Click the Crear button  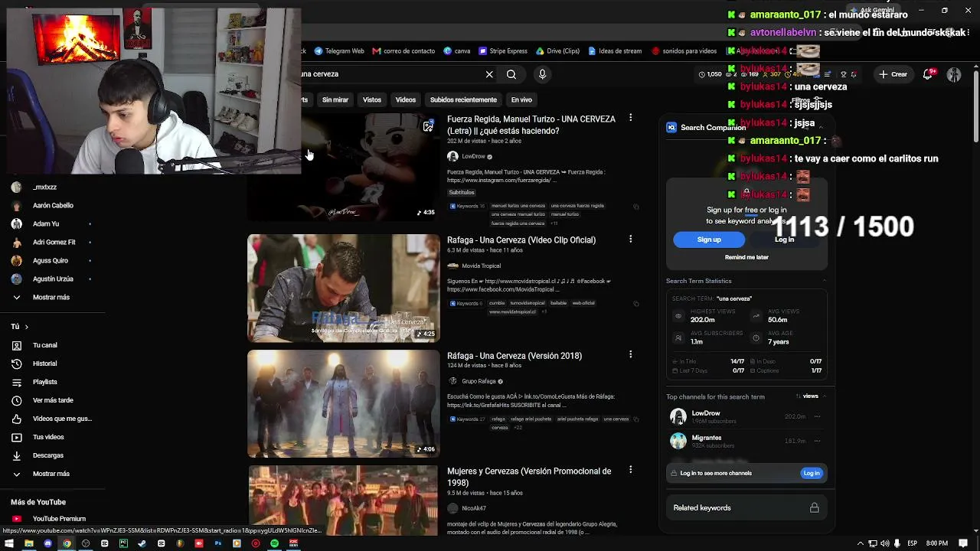[893, 74]
